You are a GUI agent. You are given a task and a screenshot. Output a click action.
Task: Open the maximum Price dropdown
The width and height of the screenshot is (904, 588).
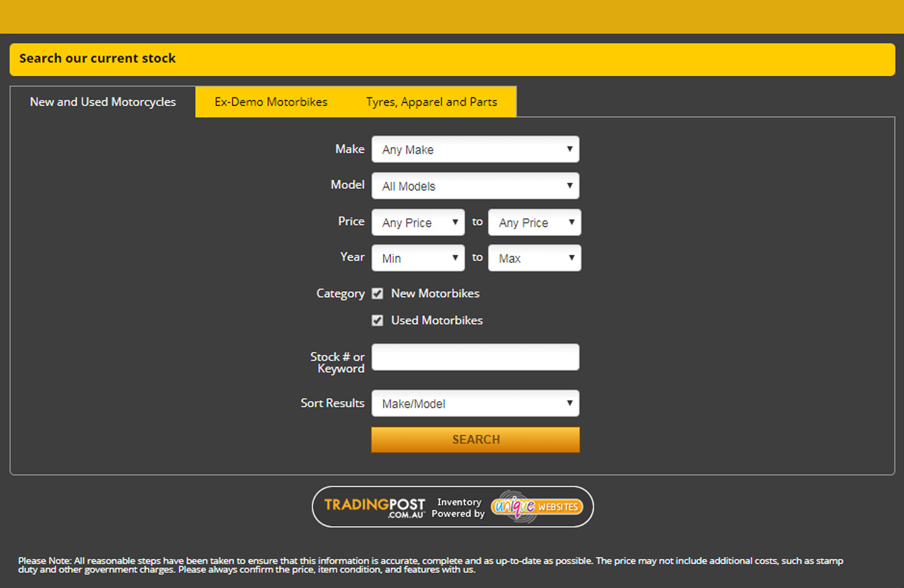(535, 222)
